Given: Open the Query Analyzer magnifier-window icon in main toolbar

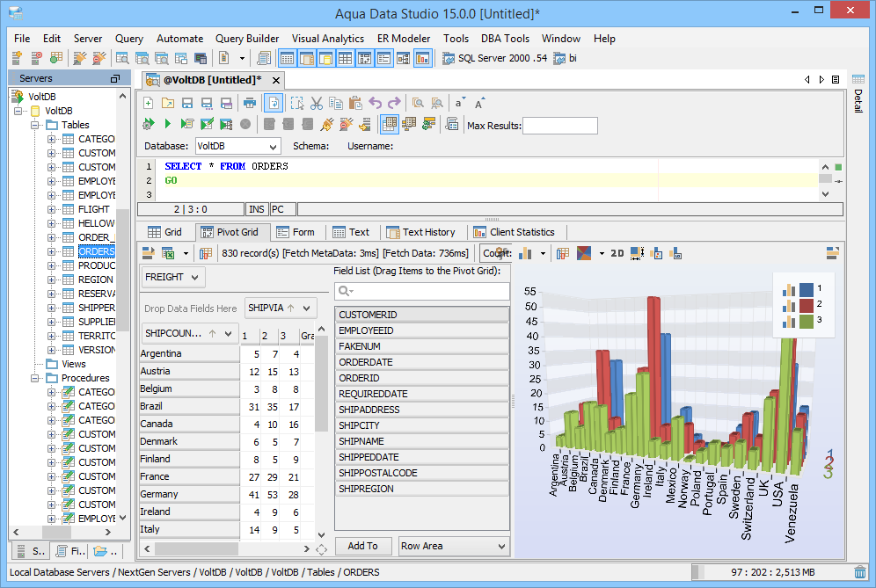Looking at the screenshot, I should (122, 58).
